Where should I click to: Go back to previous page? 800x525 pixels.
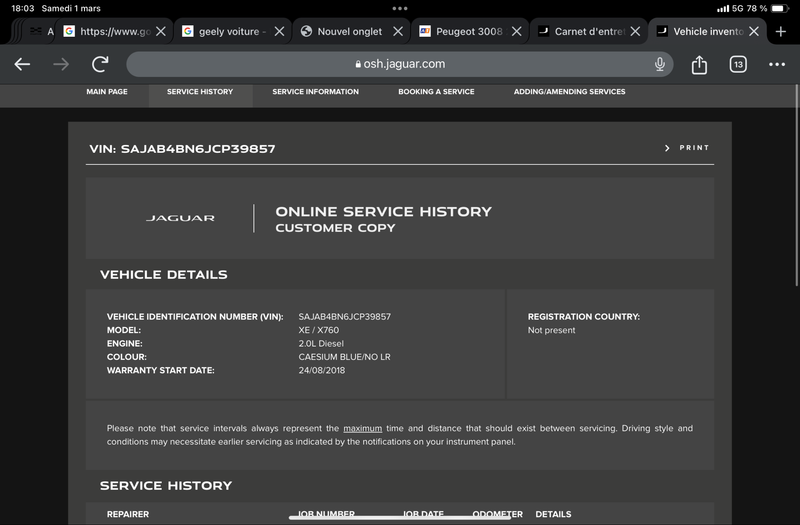pyautogui.click(x=22, y=64)
